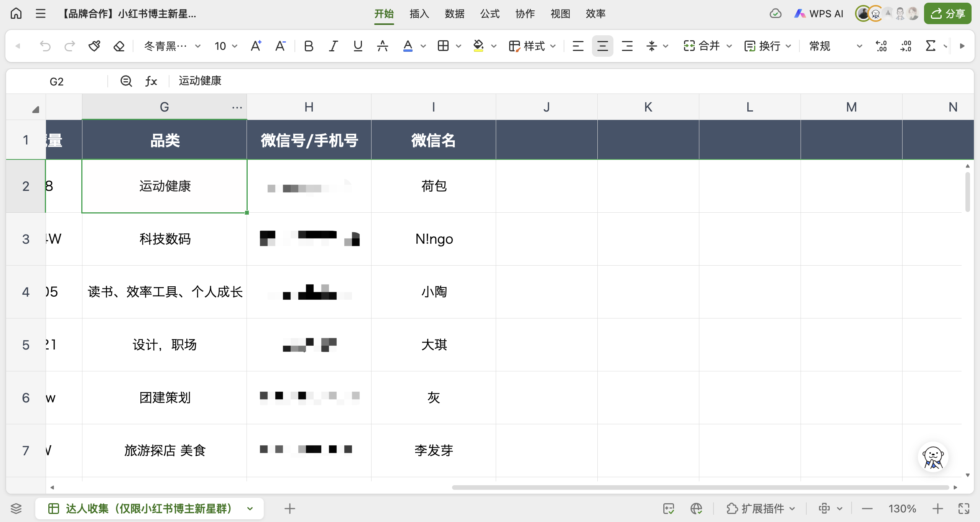The width and height of the screenshot is (980, 522).
Task: Open the fill color highlight swatch
Action: coord(478,46)
